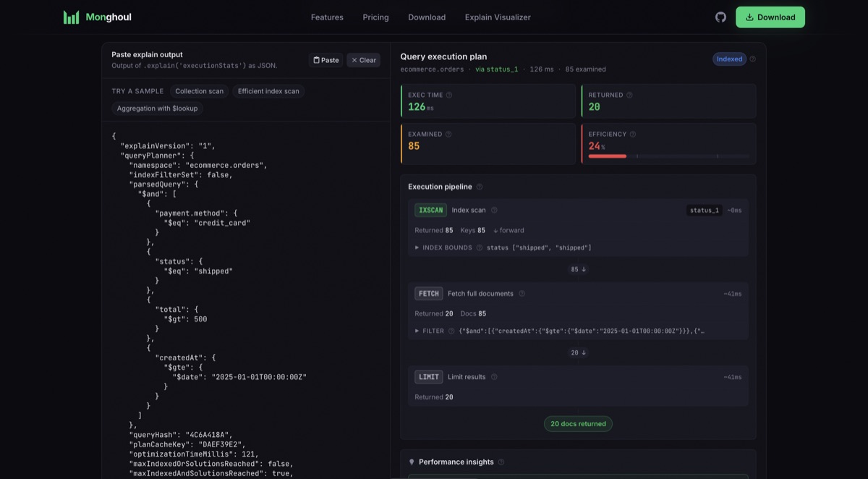
Task: Click the Monghoul logo
Action: tap(98, 17)
